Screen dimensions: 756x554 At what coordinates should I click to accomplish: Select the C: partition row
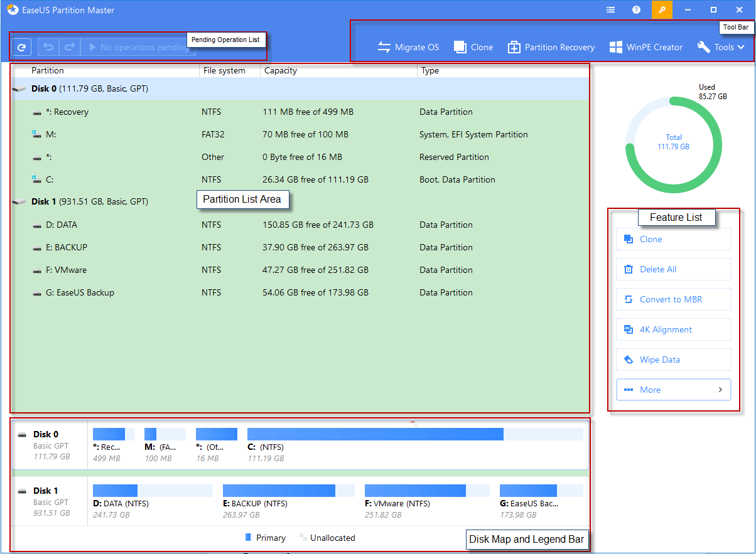coord(300,179)
